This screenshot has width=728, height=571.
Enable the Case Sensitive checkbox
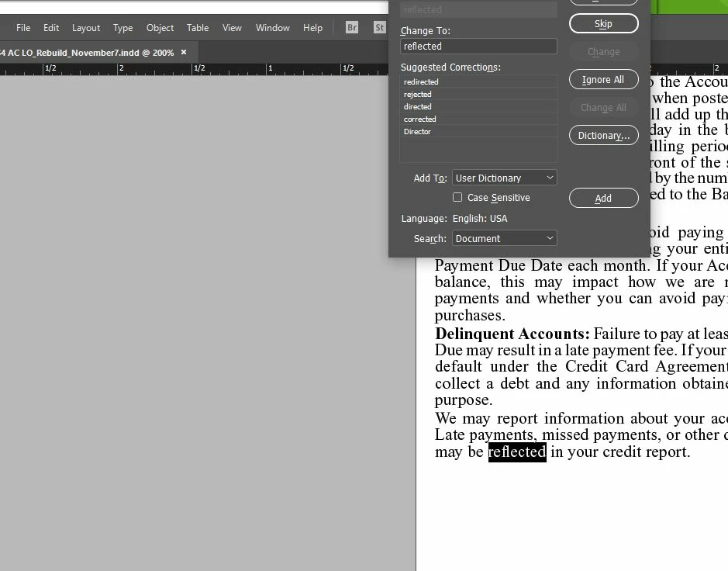457,198
